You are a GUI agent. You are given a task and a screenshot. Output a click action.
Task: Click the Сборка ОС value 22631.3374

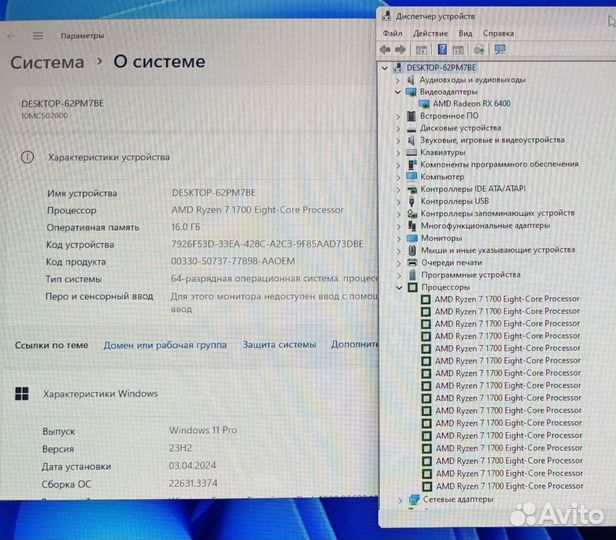point(193,483)
